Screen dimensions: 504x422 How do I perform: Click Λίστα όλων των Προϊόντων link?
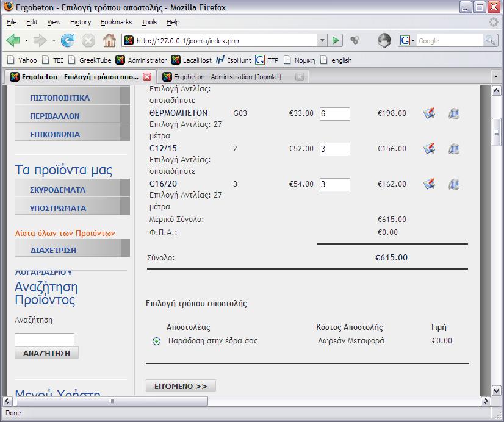(65, 233)
